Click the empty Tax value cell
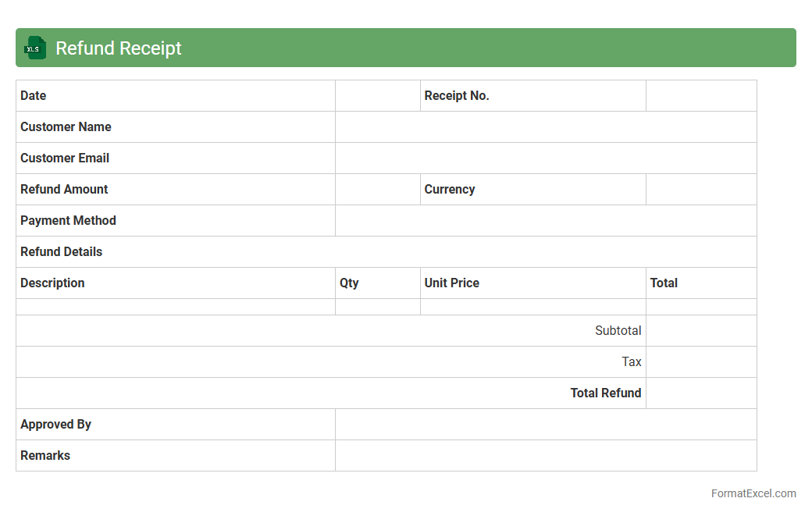Screen dimensions: 812x516 (701, 362)
